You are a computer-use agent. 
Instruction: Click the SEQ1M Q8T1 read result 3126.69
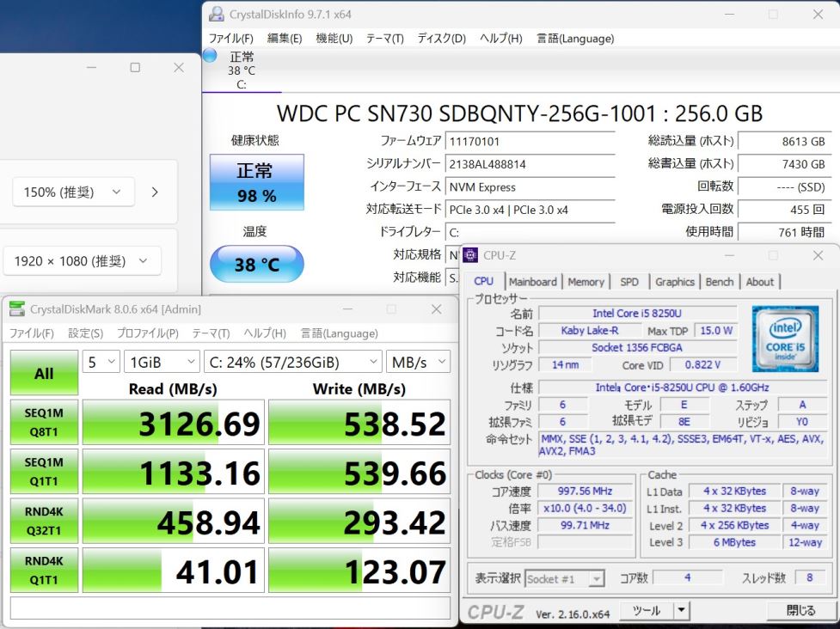[174, 423]
